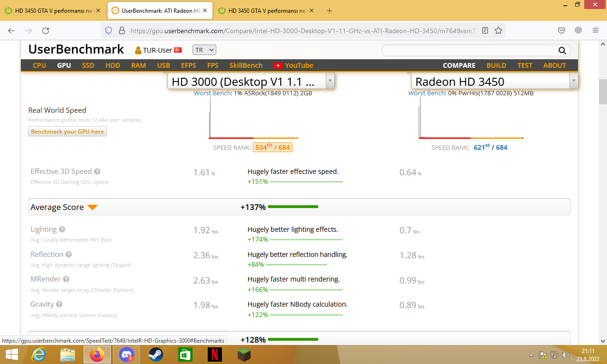This screenshot has width=607, height=364.
Task: Reload the page with refresh icon
Action: [46, 30]
